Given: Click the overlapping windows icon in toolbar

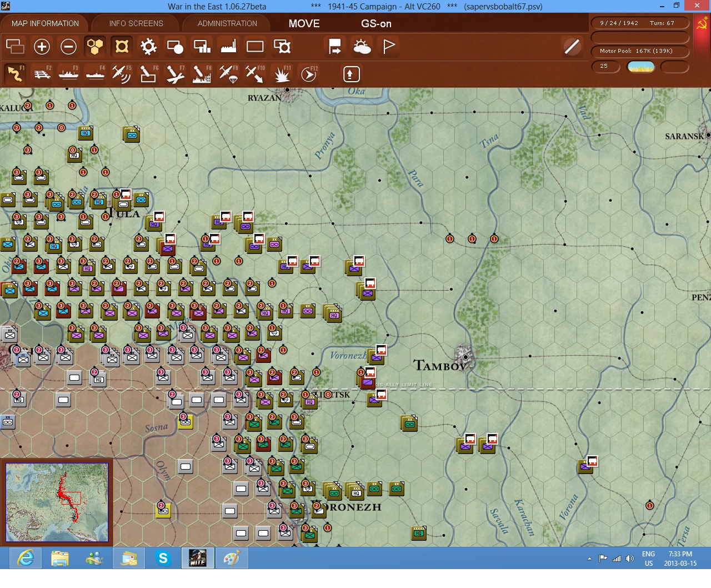Looking at the screenshot, I should [15, 46].
